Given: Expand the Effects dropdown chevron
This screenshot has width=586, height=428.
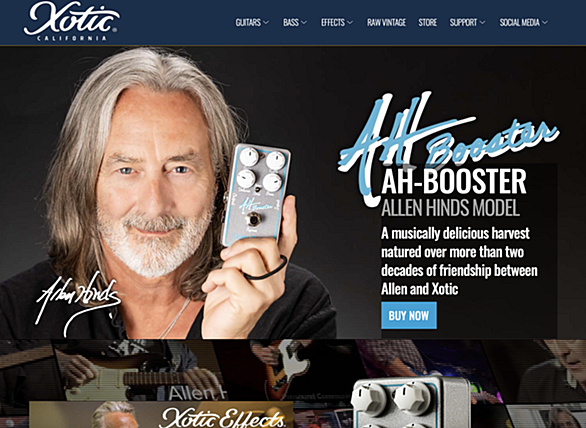Looking at the screenshot, I should click(x=350, y=23).
